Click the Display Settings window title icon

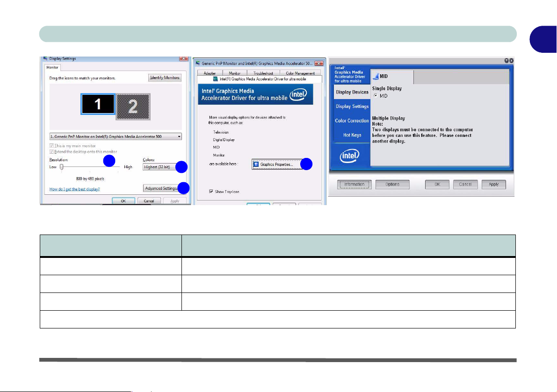pos(45,58)
